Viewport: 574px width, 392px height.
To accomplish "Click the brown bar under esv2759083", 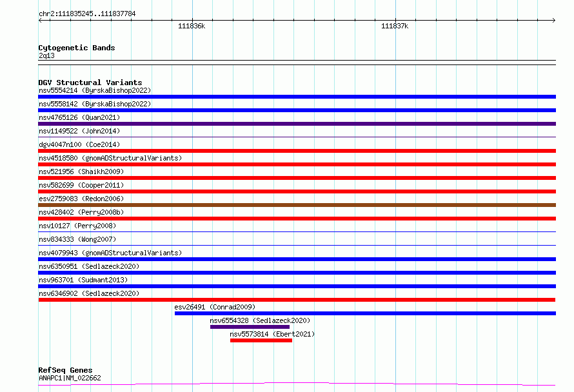I will [297, 205].
